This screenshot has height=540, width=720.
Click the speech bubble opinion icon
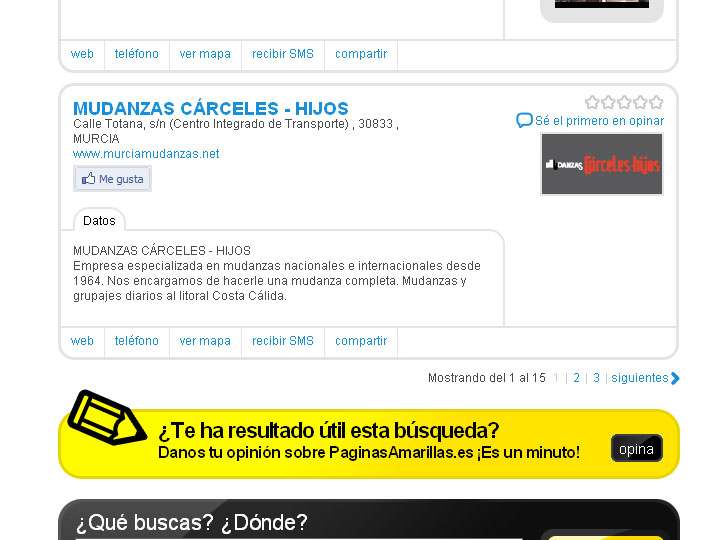click(x=524, y=121)
